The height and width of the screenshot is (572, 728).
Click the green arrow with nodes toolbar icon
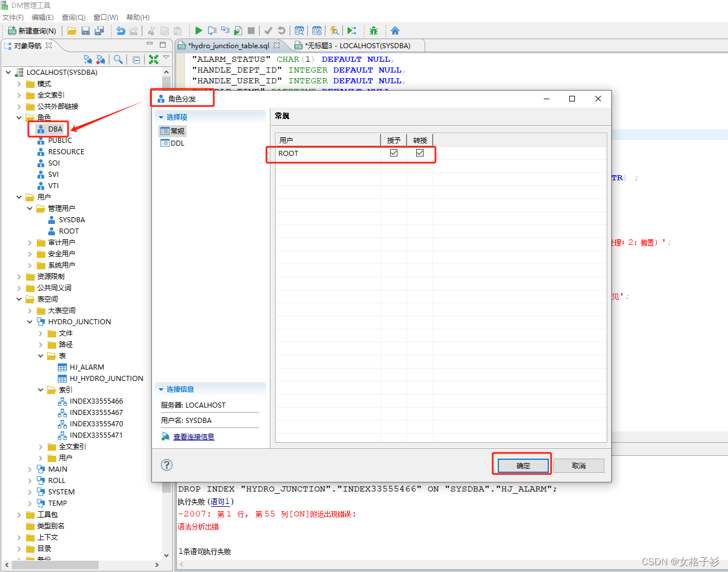click(x=352, y=31)
